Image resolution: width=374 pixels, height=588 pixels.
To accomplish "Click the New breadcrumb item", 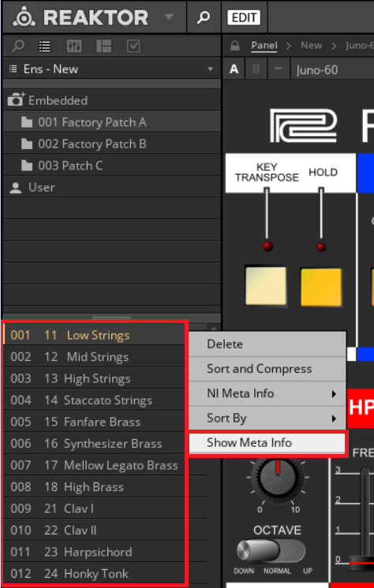I will (312, 46).
